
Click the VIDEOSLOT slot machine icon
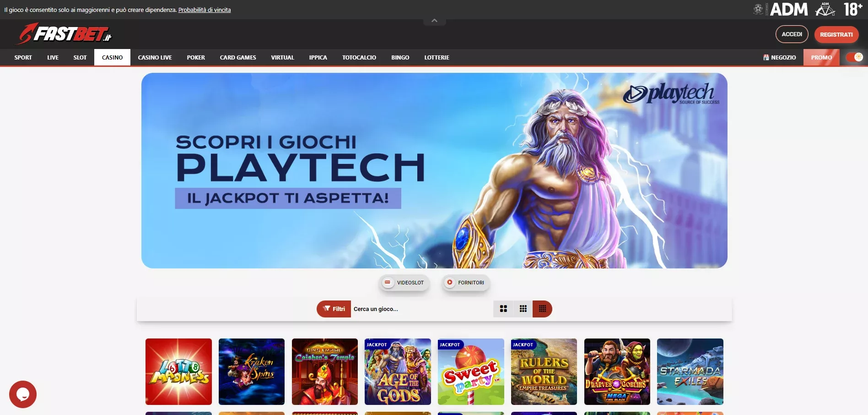pos(388,283)
